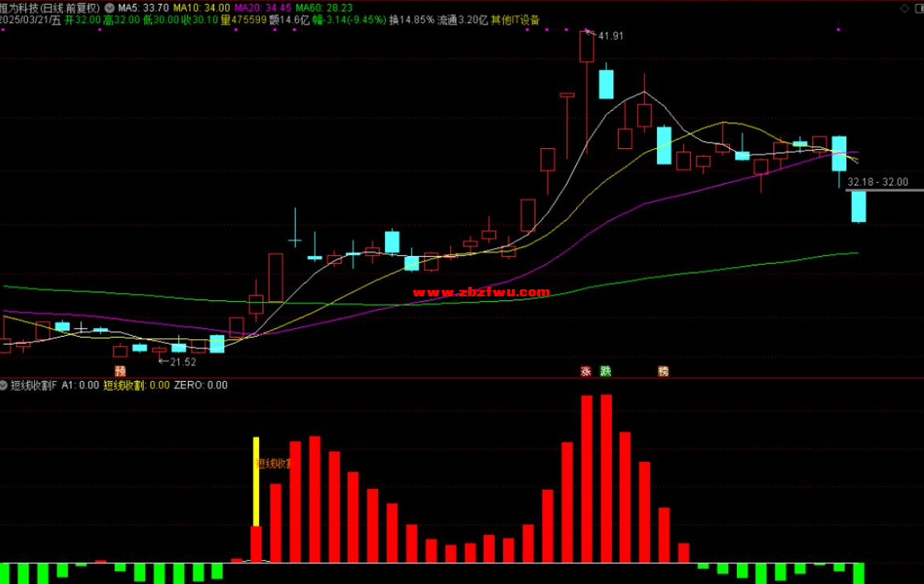Image resolution: width=924 pixels, height=584 pixels.
Task: Click the red 涨 marker icon
Action: point(586,371)
